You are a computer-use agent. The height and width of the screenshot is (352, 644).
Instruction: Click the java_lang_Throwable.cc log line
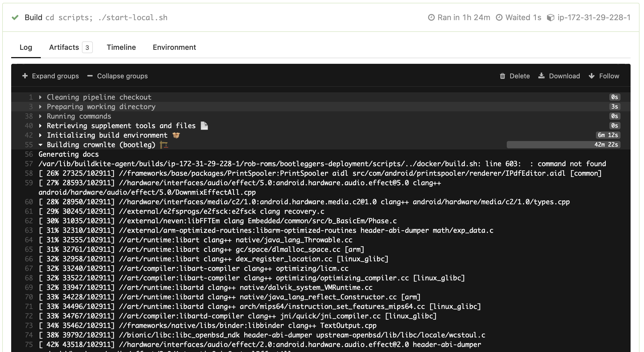click(x=195, y=240)
